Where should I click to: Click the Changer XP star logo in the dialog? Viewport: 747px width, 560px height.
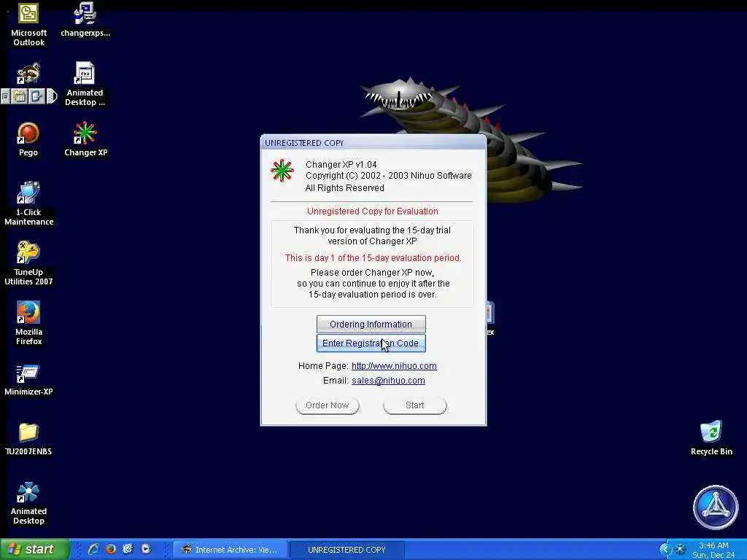pyautogui.click(x=282, y=171)
